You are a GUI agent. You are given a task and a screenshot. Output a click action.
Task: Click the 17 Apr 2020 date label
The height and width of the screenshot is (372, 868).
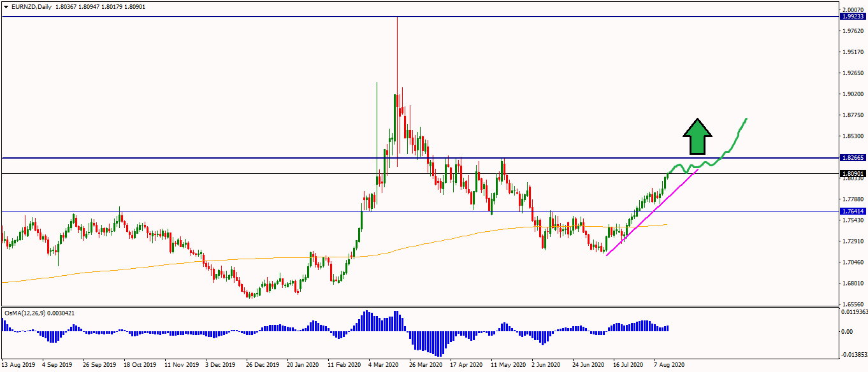pos(467,366)
